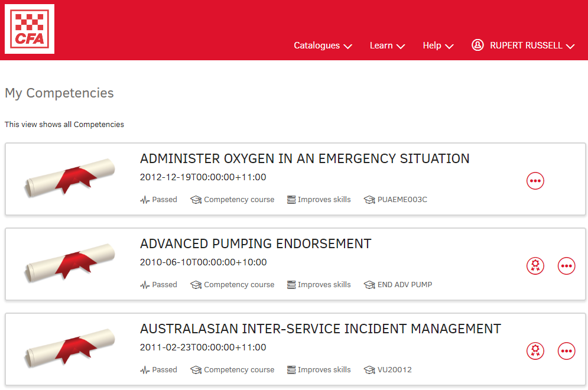Click the code text PUAEME003C
The image size is (588, 390).
pyautogui.click(x=402, y=200)
